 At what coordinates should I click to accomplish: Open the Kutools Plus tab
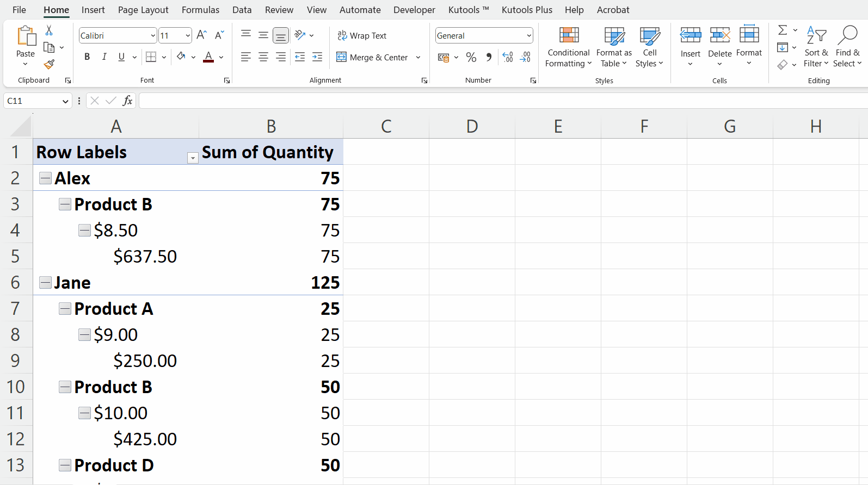527,10
